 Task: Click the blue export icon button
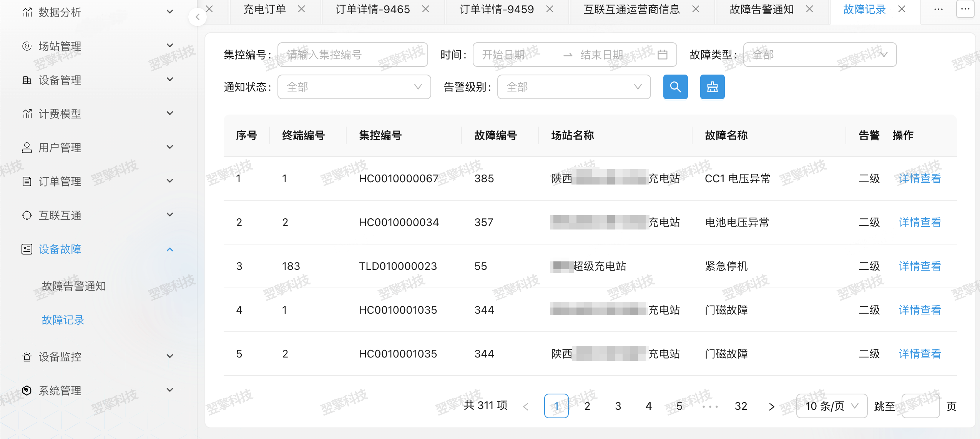tap(712, 87)
